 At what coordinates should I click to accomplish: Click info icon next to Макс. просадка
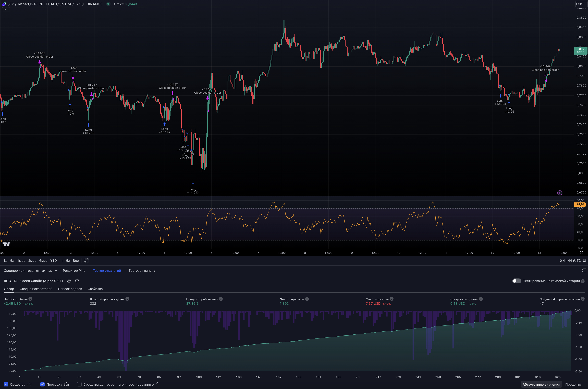click(392, 299)
